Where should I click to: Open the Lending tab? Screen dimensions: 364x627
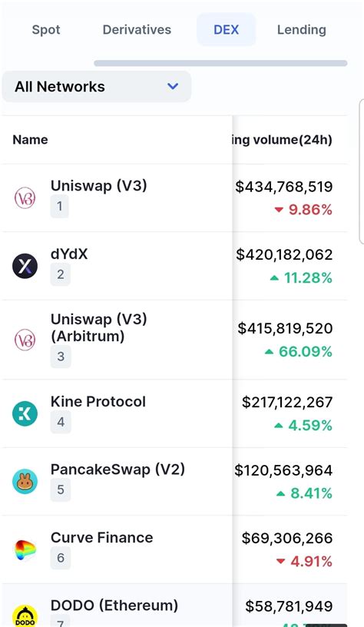coord(302,30)
